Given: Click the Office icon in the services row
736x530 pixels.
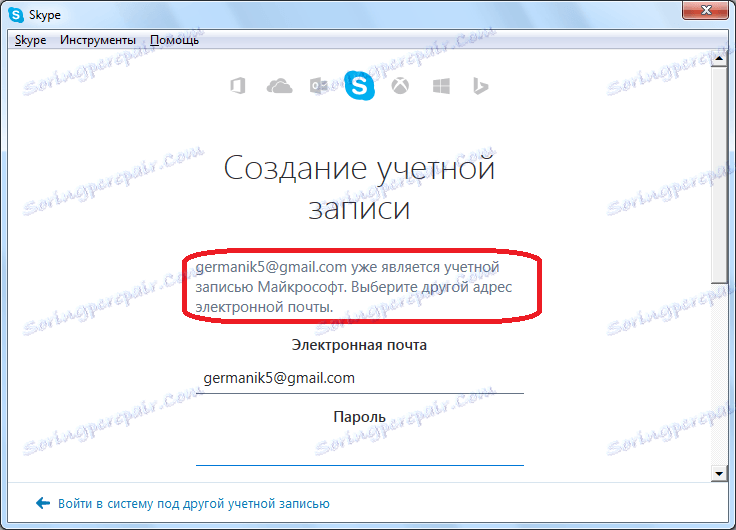Looking at the screenshot, I should pyautogui.click(x=238, y=86).
